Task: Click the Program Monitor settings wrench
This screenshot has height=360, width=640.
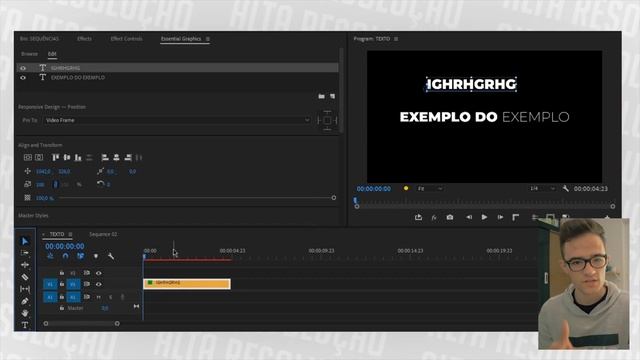Action: [x=565, y=188]
